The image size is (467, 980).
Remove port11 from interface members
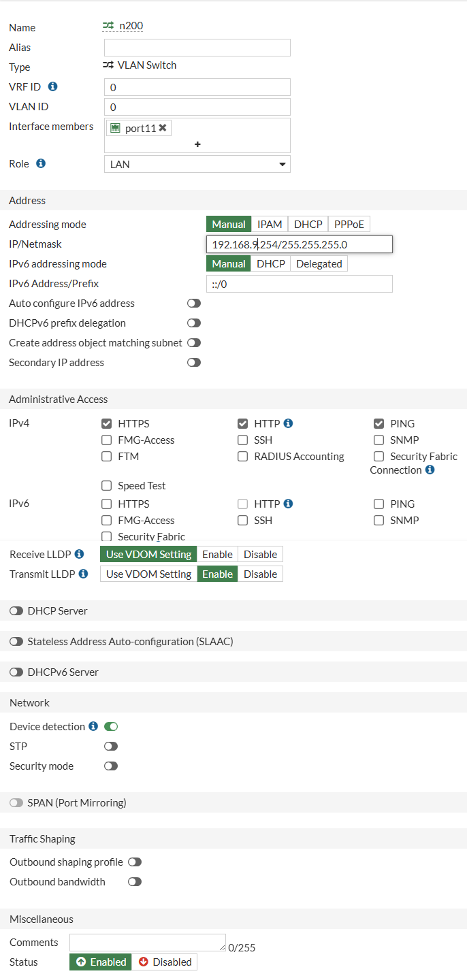(163, 128)
